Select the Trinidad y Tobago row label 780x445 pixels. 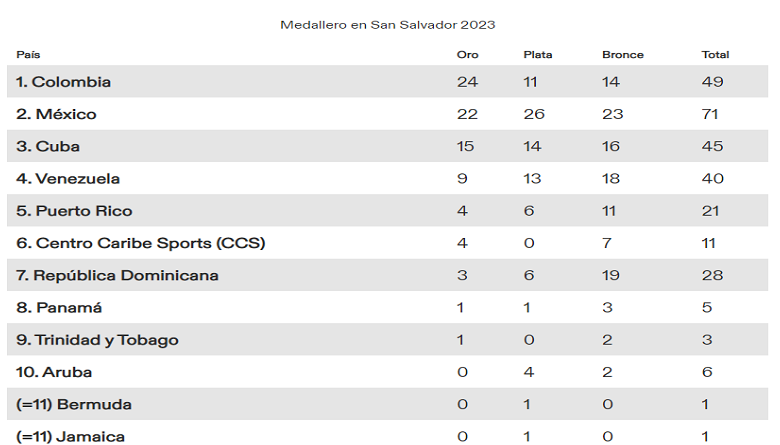97,340
